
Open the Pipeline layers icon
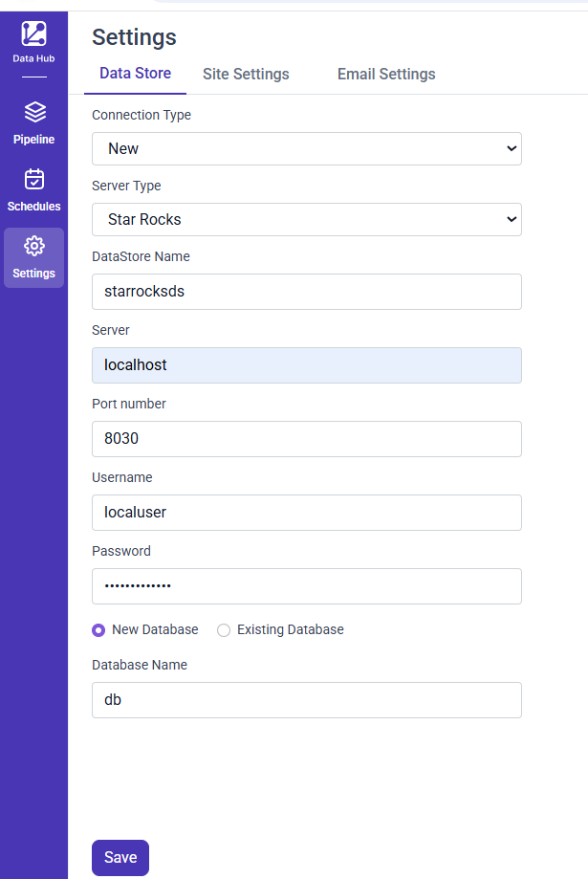click(x=34, y=113)
